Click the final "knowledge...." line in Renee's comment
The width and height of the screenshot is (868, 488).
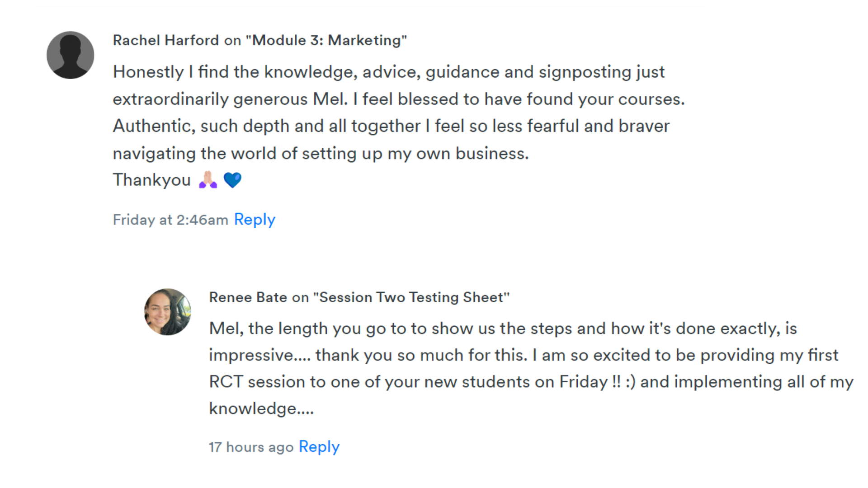[x=261, y=408]
